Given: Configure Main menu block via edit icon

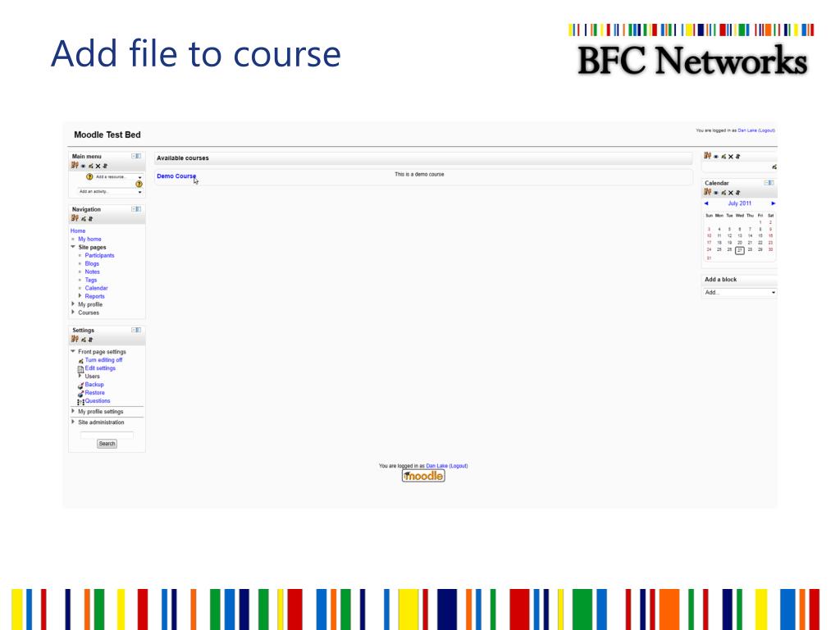Looking at the screenshot, I should click(90, 166).
